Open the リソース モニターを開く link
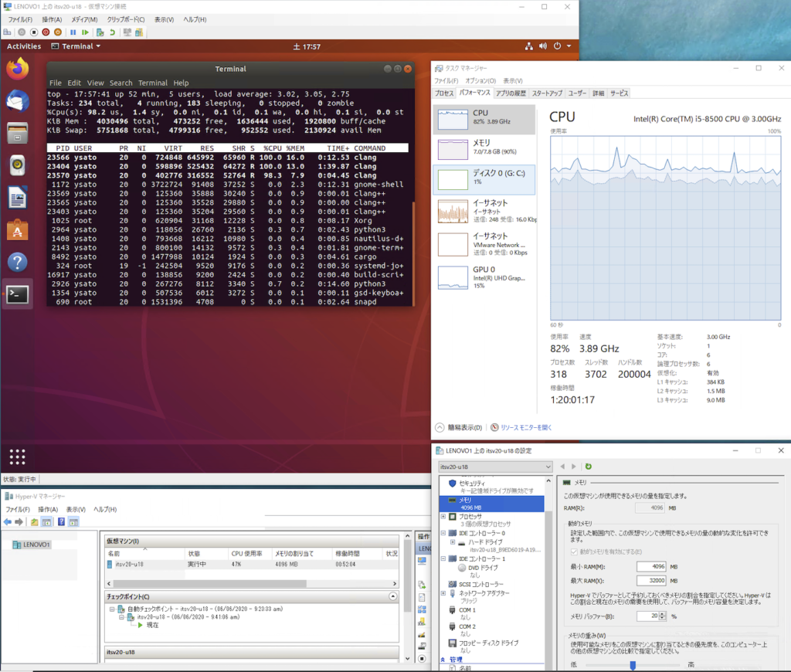The width and height of the screenshot is (791, 672). [x=525, y=427]
